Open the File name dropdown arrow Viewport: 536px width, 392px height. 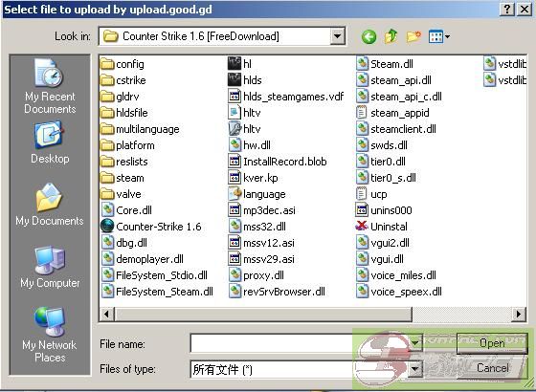point(415,343)
